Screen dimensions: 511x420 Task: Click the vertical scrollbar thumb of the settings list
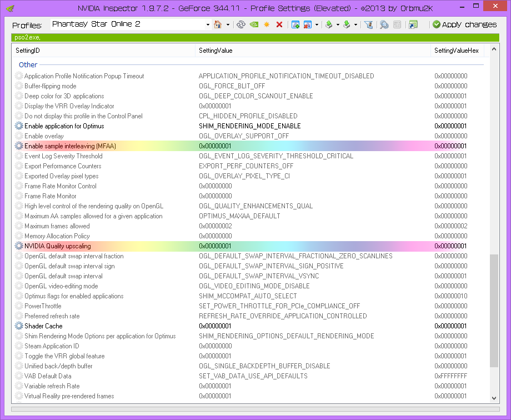(494, 311)
